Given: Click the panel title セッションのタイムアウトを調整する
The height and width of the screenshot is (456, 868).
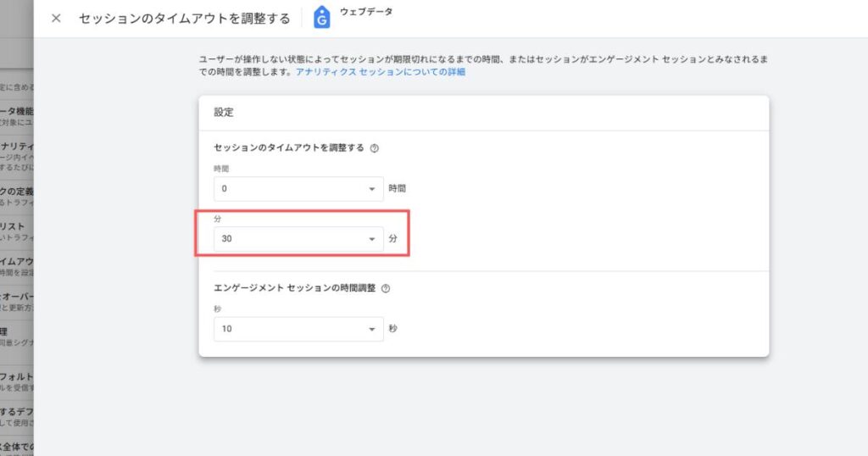Looking at the screenshot, I should [184, 19].
